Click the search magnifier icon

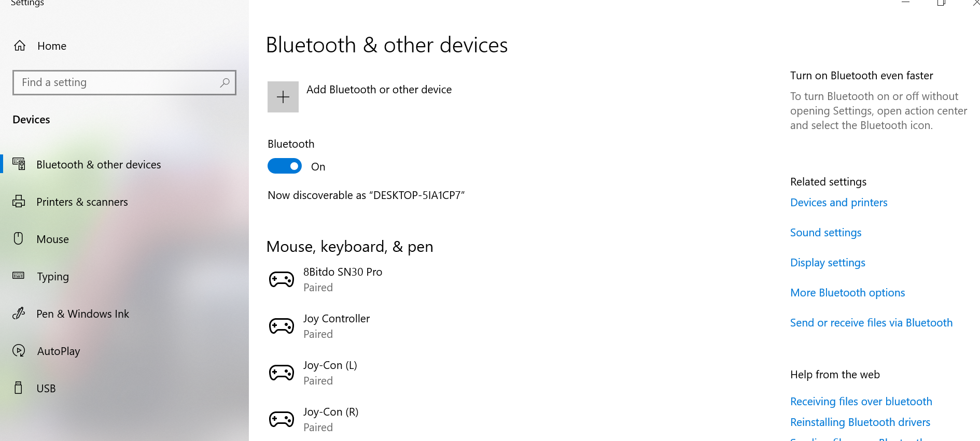pyautogui.click(x=225, y=82)
